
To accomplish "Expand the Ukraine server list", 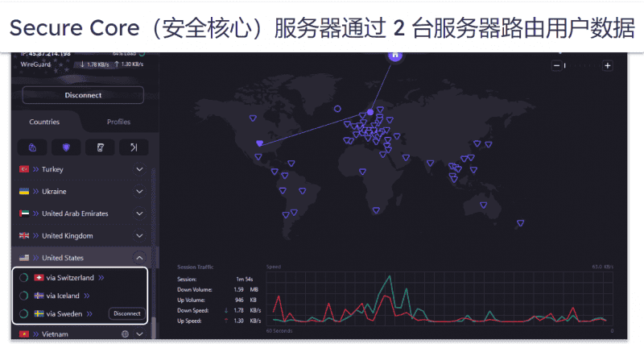I will (x=139, y=192).
